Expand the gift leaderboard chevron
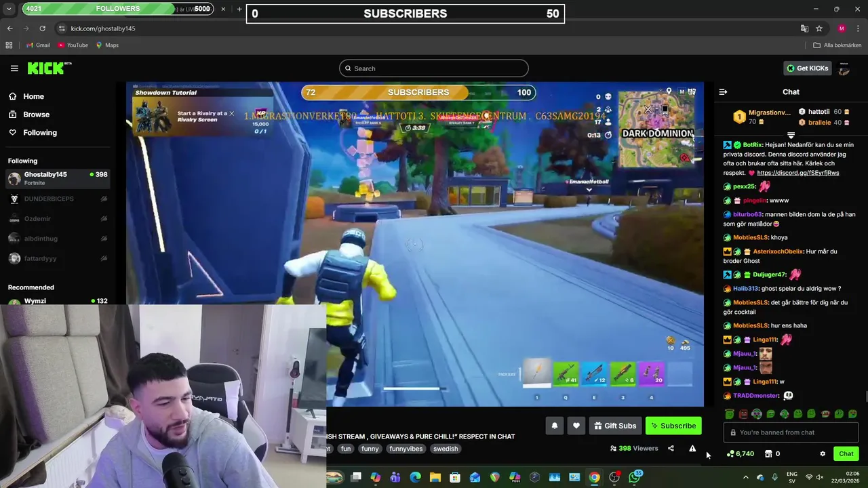The width and height of the screenshot is (868, 488). [x=791, y=136]
